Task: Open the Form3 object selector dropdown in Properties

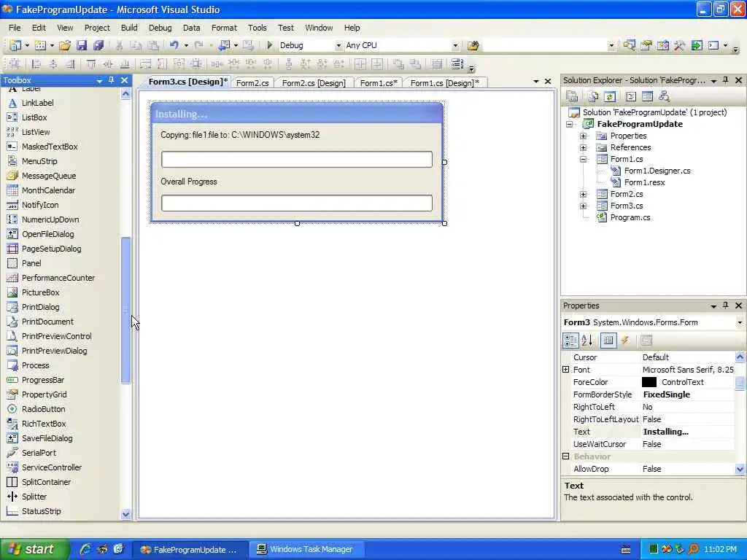Action: click(x=740, y=322)
